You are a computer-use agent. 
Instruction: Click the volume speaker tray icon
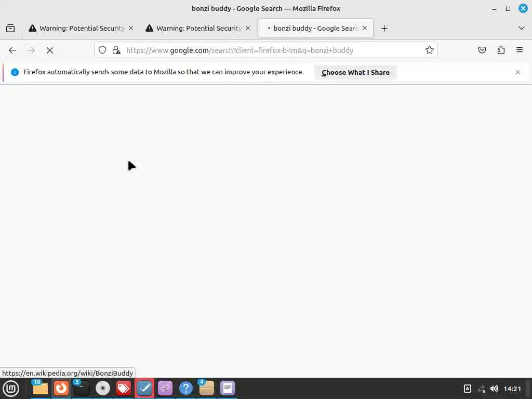click(495, 389)
